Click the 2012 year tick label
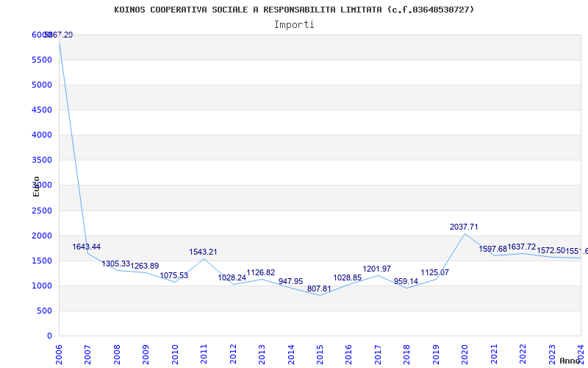The height and width of the screenshot is (368, 588). click(233, 355)
